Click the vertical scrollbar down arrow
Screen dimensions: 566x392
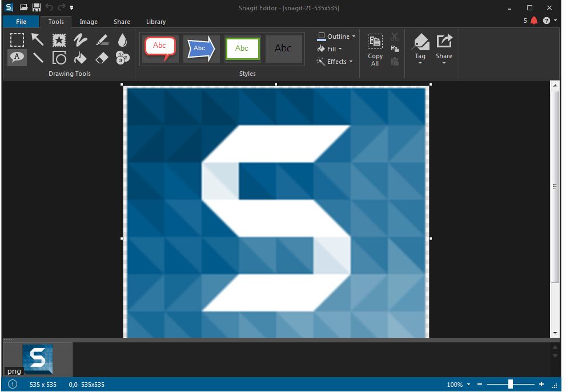[x=555, y=333]
